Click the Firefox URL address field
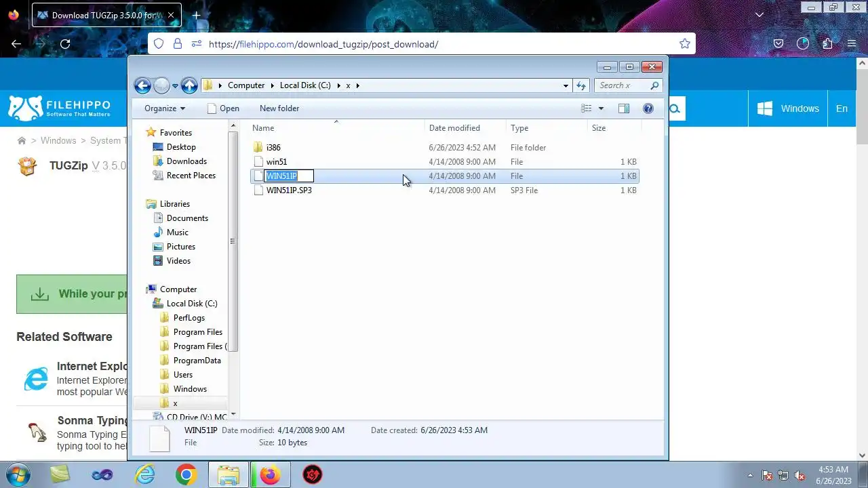The width and height of the screenshot is (868, 488). pyautogui.click(x=420, y=44)
